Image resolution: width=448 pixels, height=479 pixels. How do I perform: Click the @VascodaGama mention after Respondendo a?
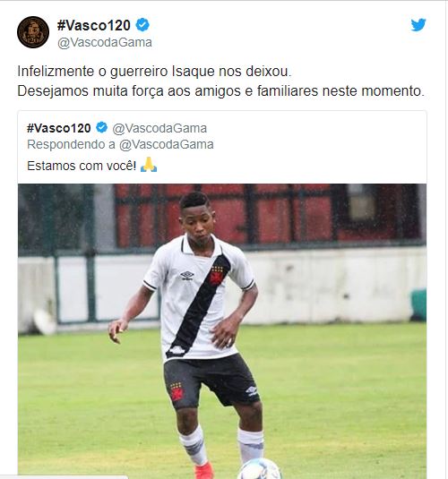pos(167,144)
